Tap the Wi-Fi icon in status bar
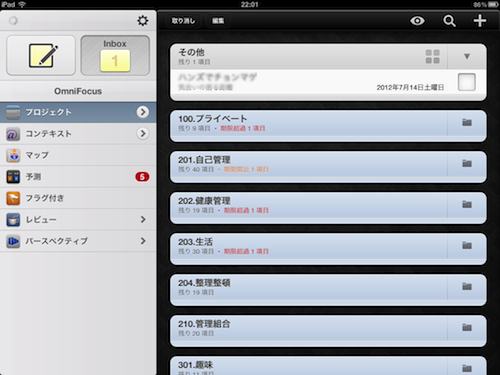 [22, 4]
